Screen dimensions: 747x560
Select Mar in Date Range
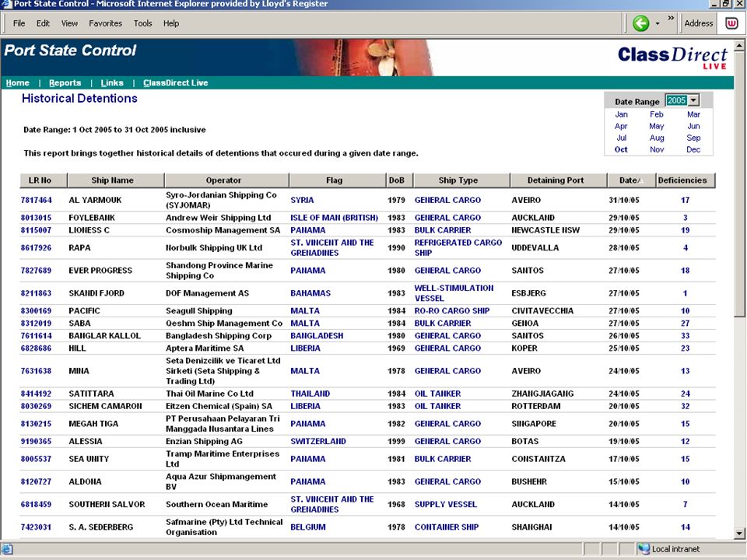pyautogui.click(x=693, y=114)
